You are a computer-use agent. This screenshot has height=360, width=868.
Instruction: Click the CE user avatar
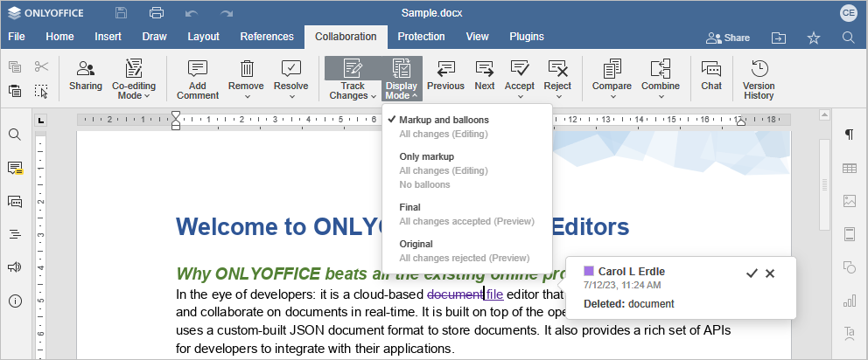coord(848,13)
